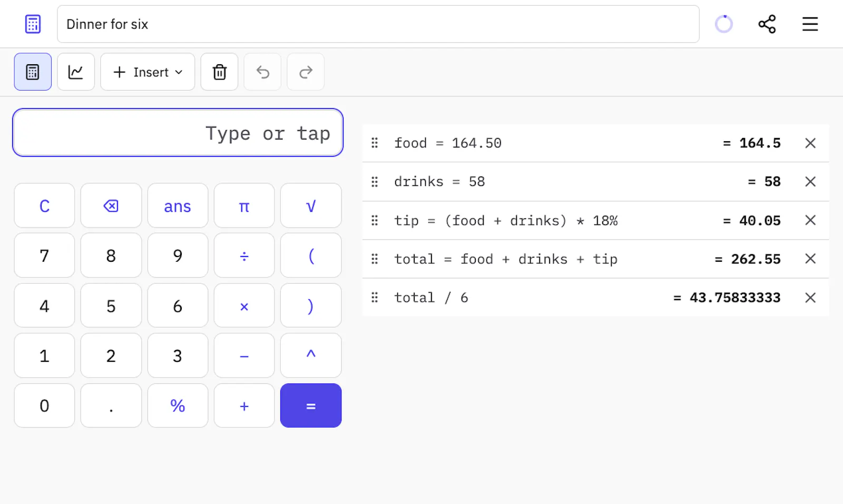Screen dimensions: 843x504
Task: Click the undo arrow icon
Action: coord(262,72)
